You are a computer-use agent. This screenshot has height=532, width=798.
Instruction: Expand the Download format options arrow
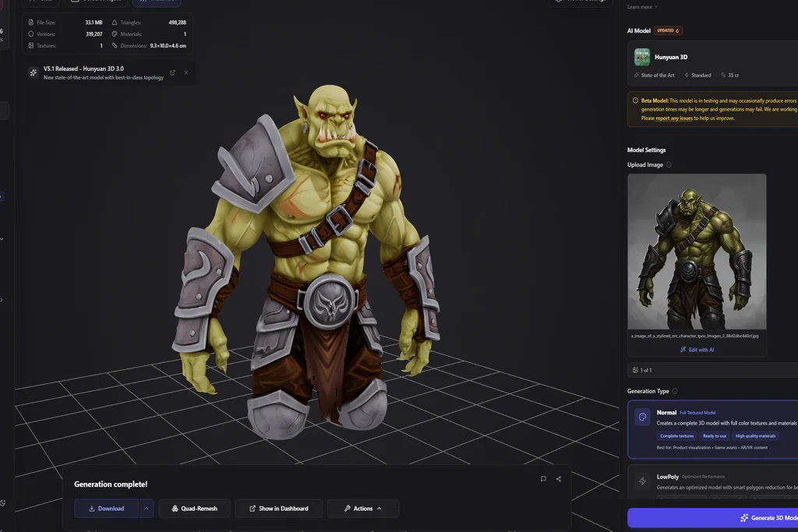146,508
